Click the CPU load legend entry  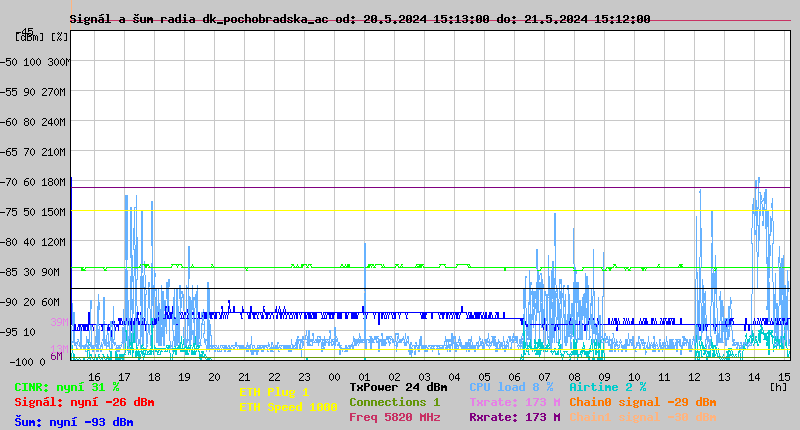511,387
